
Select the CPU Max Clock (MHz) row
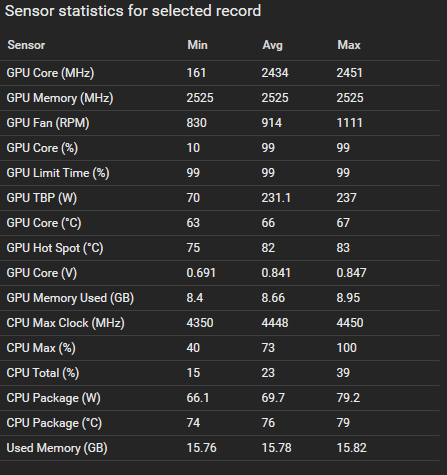[x=220, y=323]
